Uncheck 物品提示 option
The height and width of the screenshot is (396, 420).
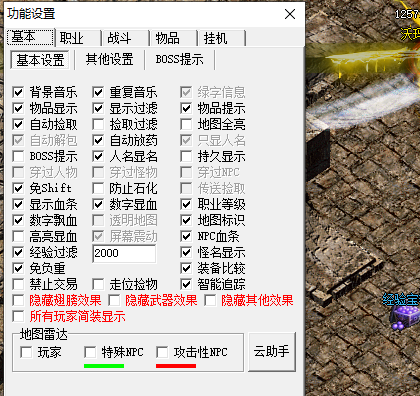click(x=186, y=108)
